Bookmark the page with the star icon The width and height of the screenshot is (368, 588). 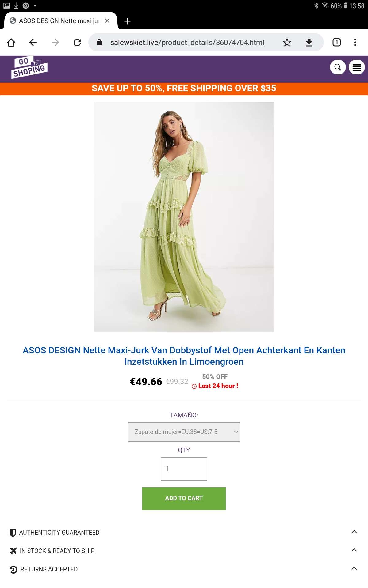point(287,42)
